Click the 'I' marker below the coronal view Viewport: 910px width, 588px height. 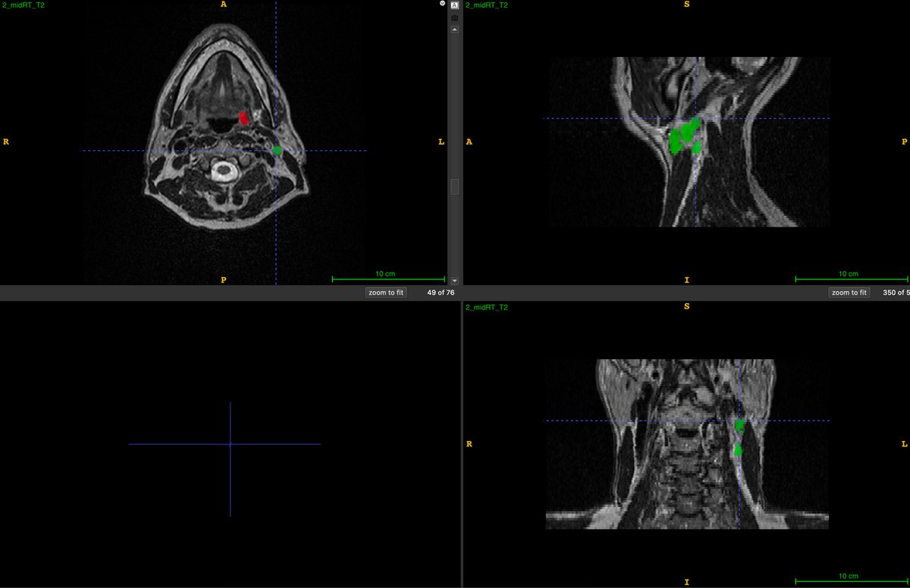(x=687, y=582)
